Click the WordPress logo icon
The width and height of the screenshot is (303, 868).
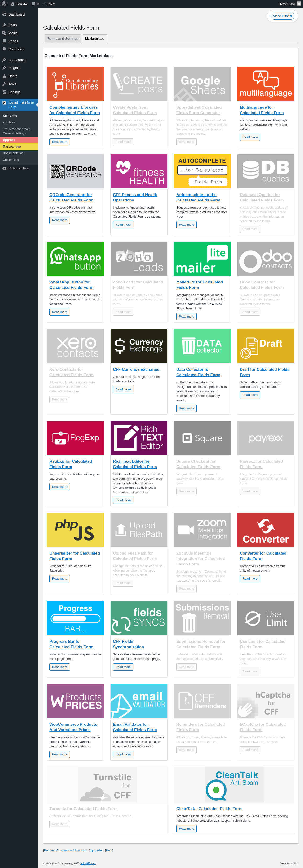click(4, 4)
